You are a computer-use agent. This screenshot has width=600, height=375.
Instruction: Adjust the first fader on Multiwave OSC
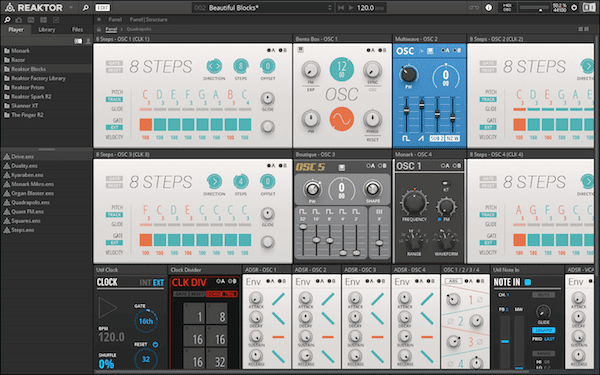pos(406,110)
